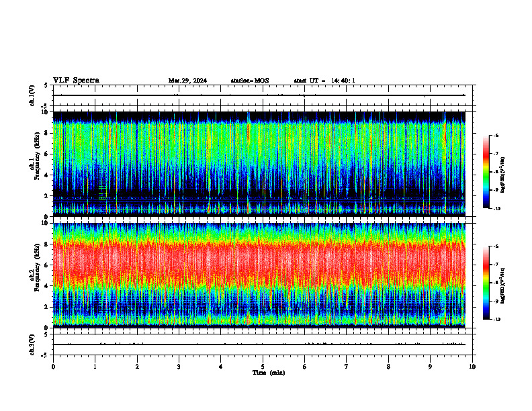The height and width of the screenshot is (411, 532).
Task: Click the ch.1 PSD color bar
Action: (486, 172)
